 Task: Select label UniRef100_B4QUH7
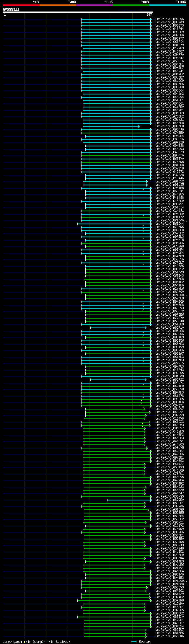[x=170, y=451]
